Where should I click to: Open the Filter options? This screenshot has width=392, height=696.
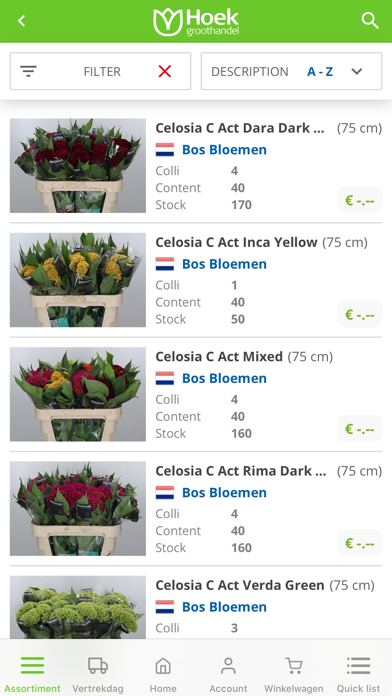[x=100, y=71]
